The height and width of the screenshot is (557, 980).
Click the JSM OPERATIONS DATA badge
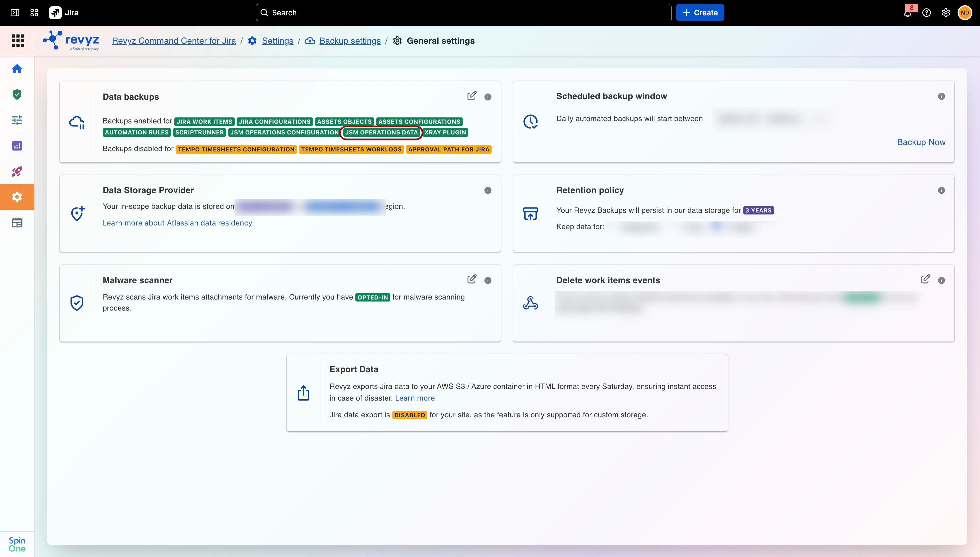[x=381, y=132]
